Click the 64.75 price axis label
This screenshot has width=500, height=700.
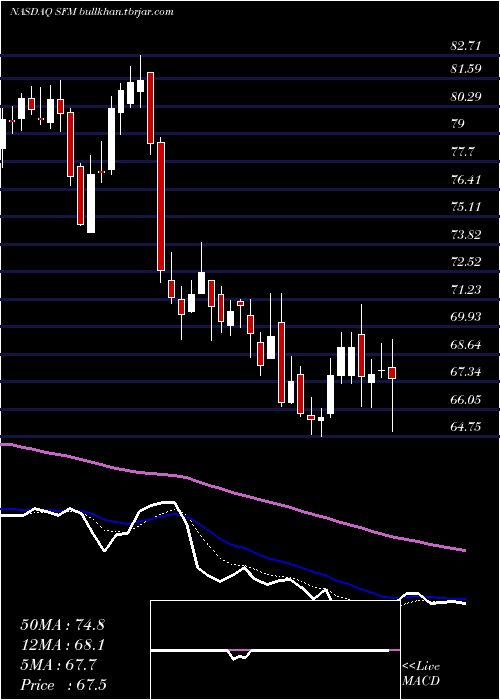point(465,428)
